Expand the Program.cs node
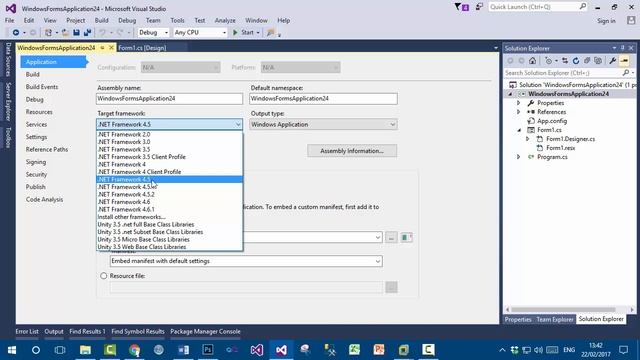This screenshot has height=360, width=640. [x=518, y=157]
